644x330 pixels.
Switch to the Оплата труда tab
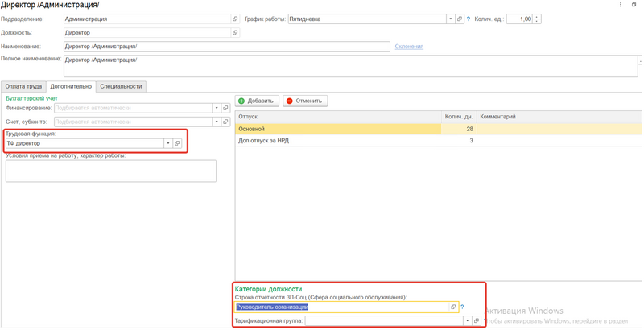click(x=23, y=86)
